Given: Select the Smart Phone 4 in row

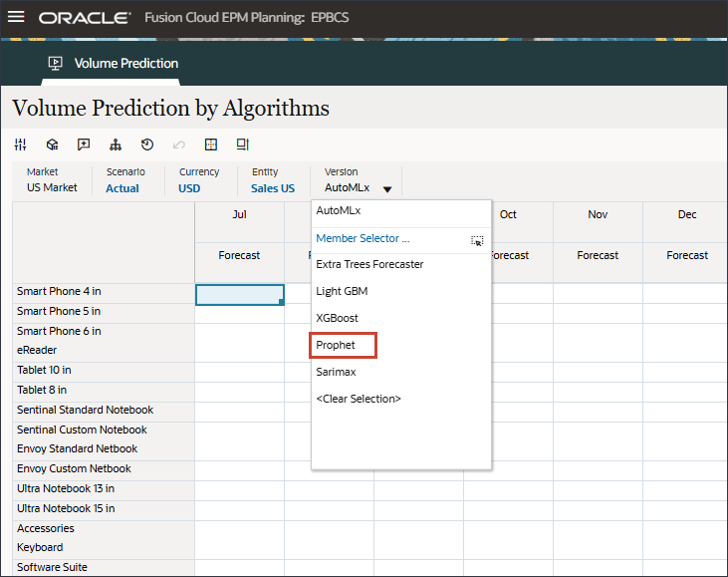Looking at the screenshot, I should 59,291.
